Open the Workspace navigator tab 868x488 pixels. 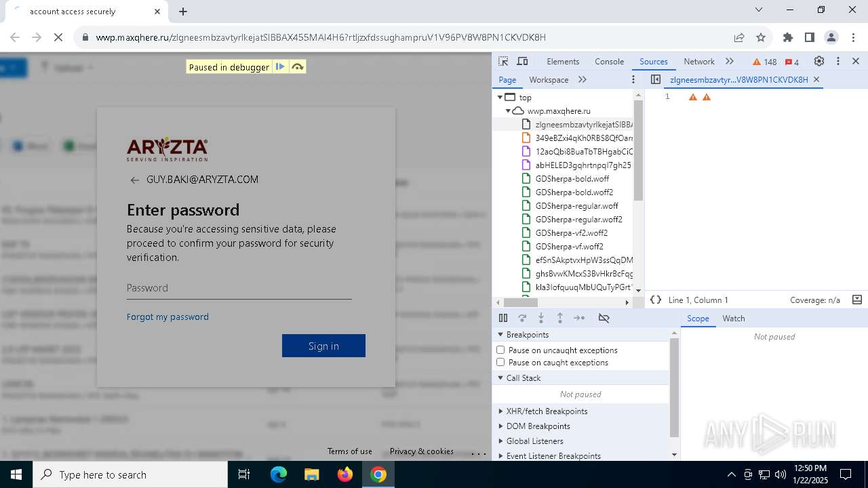coord(549,79)
